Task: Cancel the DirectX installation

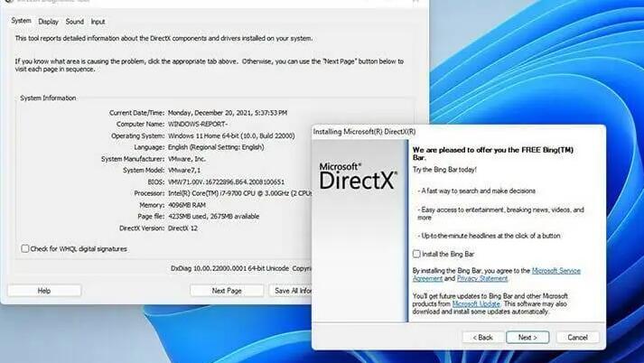Action: (x=577, y=337)
